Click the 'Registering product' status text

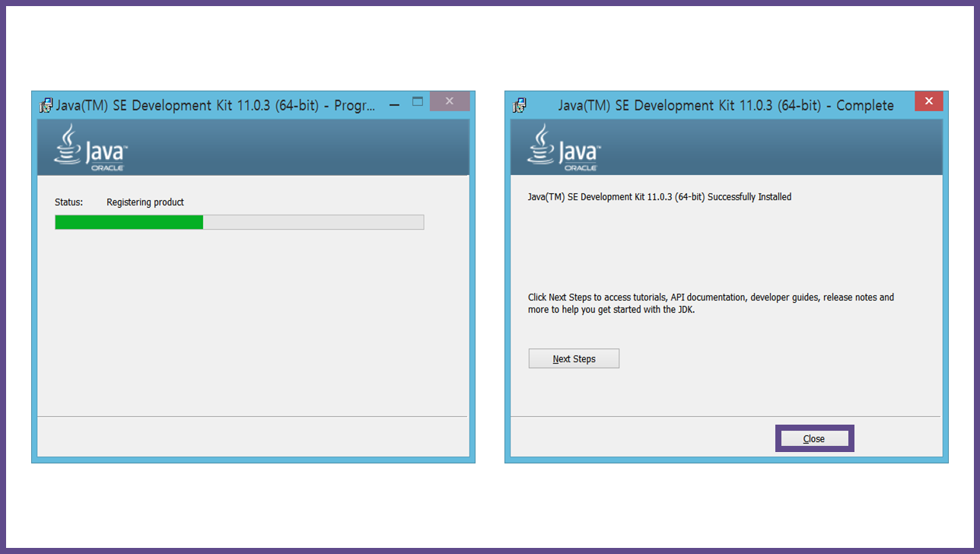(x=145, y=202)
